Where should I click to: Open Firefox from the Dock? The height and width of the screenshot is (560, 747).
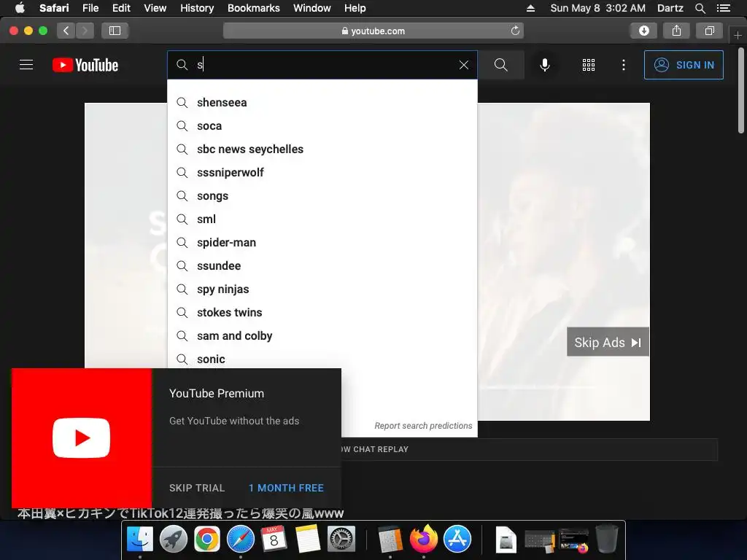(424, 539)
